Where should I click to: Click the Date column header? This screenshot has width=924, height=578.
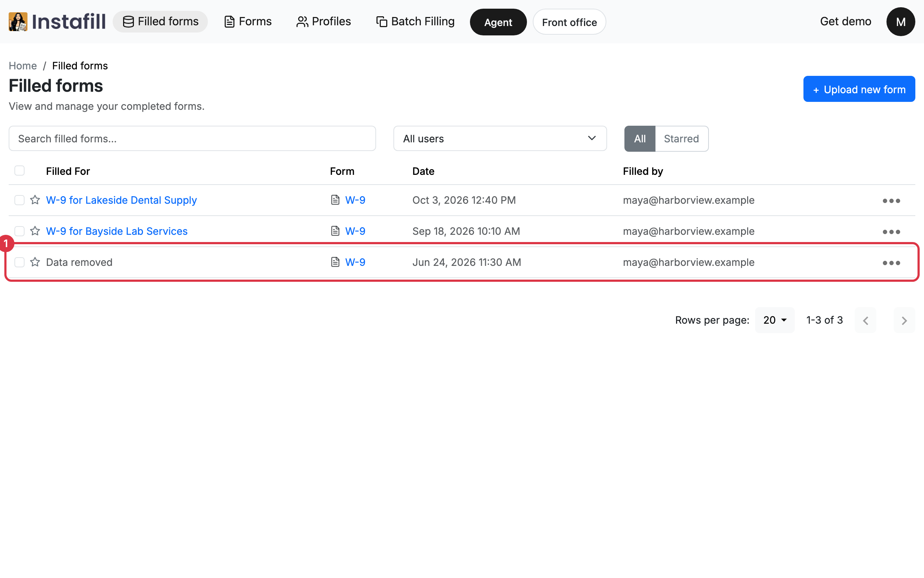click(x=423, y=171)
